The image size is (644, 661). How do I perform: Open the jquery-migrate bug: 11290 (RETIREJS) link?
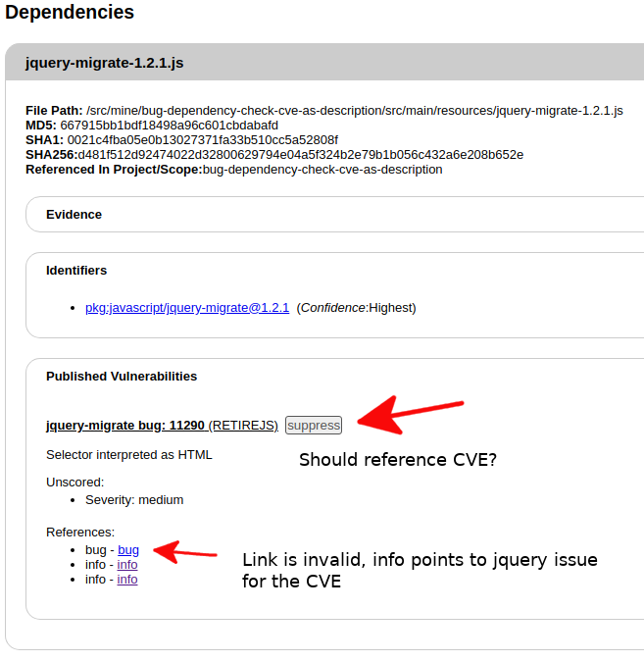click(x=163, y=426)
